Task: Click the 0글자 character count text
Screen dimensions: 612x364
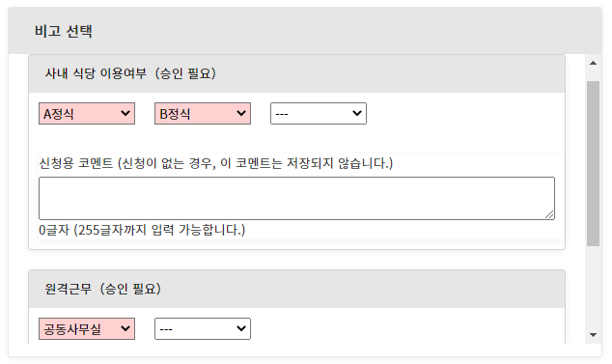Action: [x=142, y=230]
